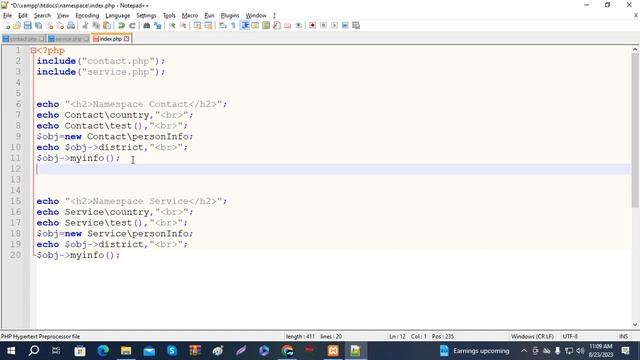Open the Windows Start button
This screenshot has width=640, height=360.
coord(11,351)
